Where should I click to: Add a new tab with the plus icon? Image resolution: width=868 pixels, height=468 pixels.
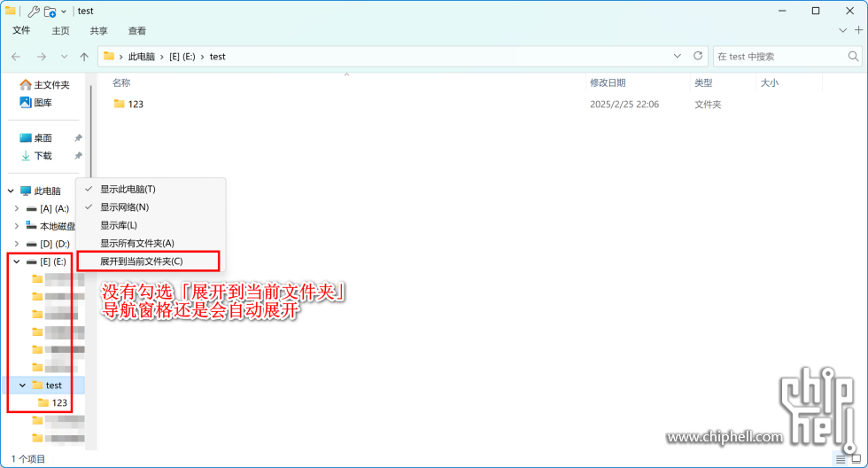click(x=858, y=30)
